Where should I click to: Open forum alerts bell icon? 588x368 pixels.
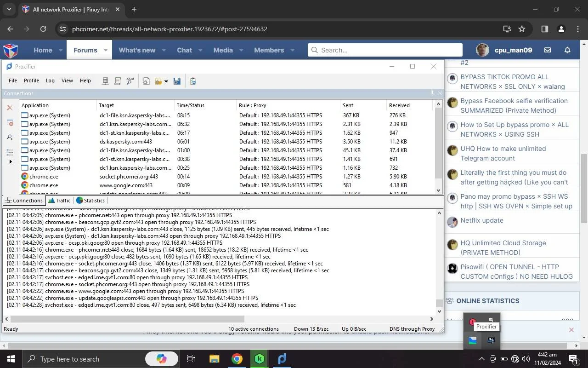click(x=567, y=50)
